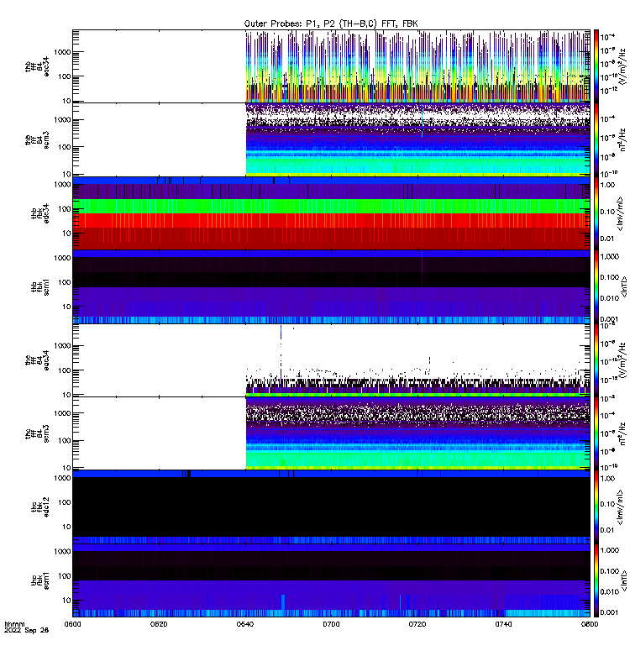Screen dimensions: 630x672
Task: Select the 'thb fbk edc34' panel label
Action: [40, 213]
